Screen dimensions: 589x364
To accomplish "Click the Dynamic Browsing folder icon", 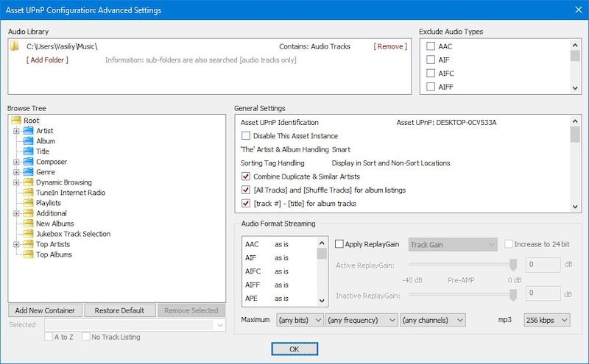I will click(x=29, y=182).
